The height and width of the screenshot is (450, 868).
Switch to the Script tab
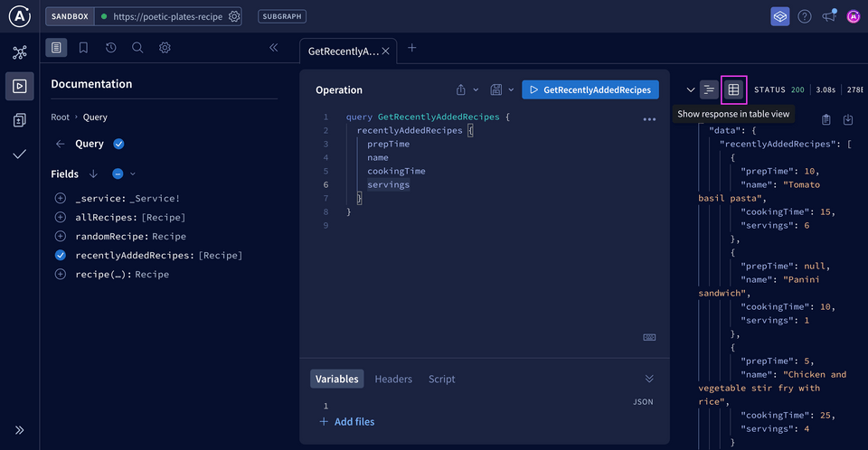(x=442, y=379)
